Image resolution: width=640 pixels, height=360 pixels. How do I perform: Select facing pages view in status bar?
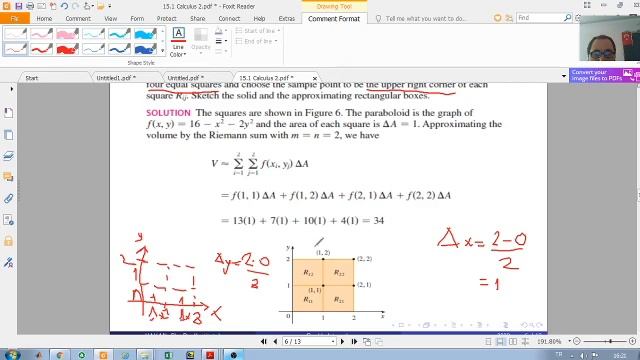[513, 341]
